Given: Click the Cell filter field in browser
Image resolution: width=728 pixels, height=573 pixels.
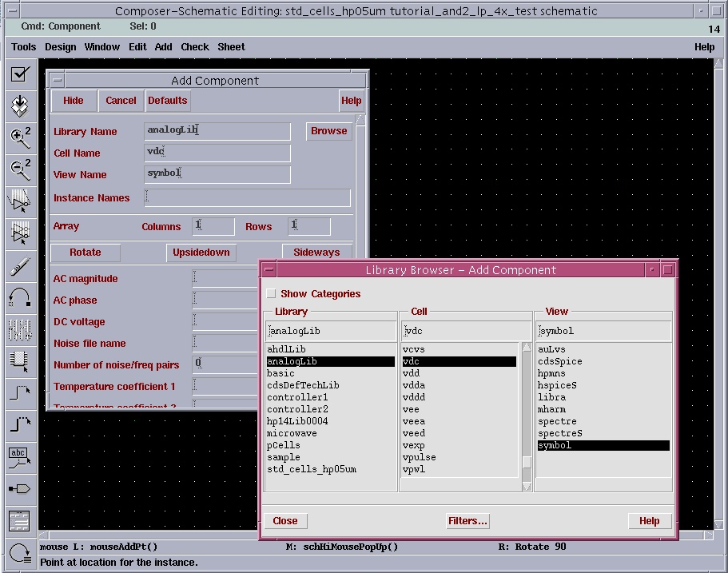Looking at the screenshot, I should pyautogui.click(x=466, y=331).
